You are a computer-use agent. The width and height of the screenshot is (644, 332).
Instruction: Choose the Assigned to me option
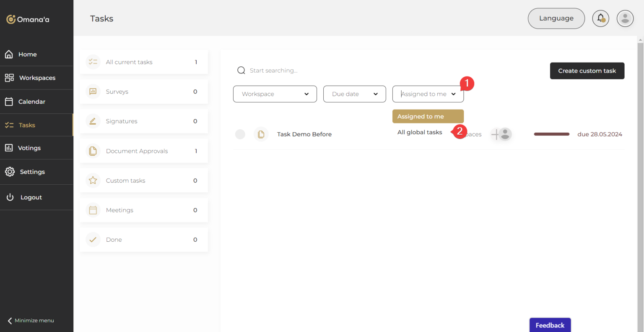[x=428, y=117]
